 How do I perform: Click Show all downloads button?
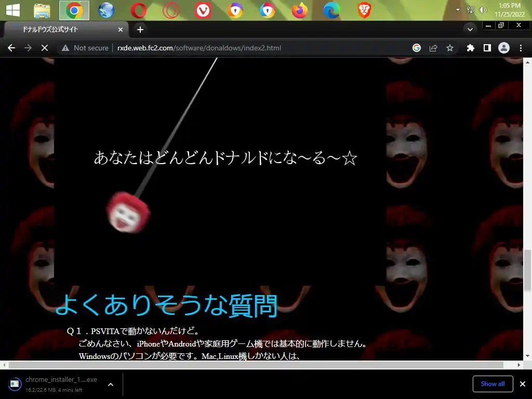[493, 384]
